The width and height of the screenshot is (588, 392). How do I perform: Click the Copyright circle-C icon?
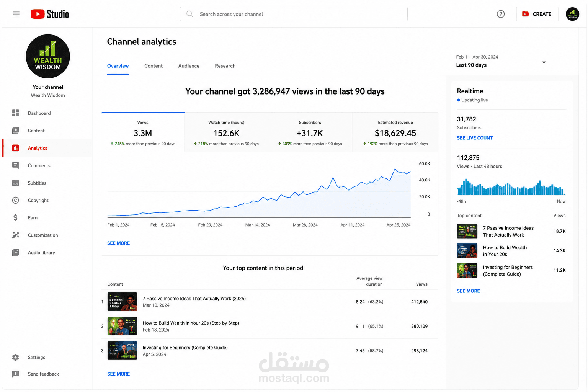[15, 200]
